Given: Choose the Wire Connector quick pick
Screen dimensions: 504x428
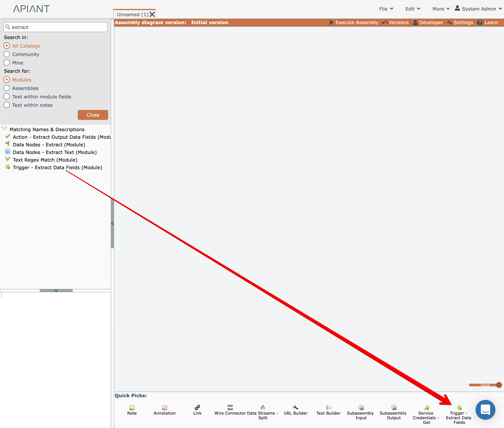Looking at the screenshot, I should (230, 407).
